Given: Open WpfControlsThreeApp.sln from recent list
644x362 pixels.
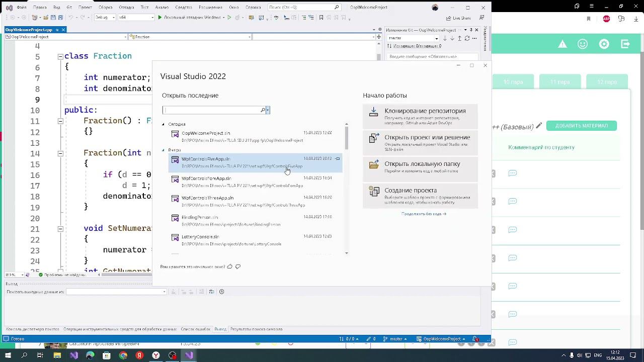Looking at the screenshot, I should (255, 202).
